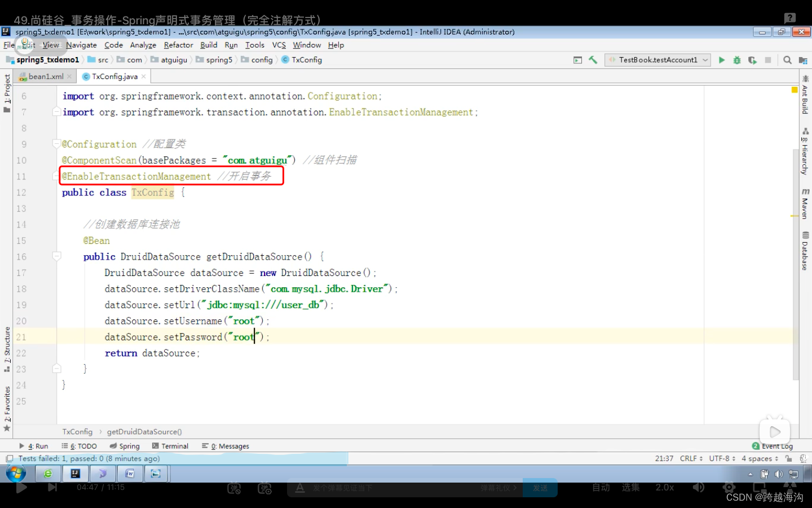The height and width of the screenshot is (508, 812).
Task: Open the Windows Start button
Action: (16, 473)
